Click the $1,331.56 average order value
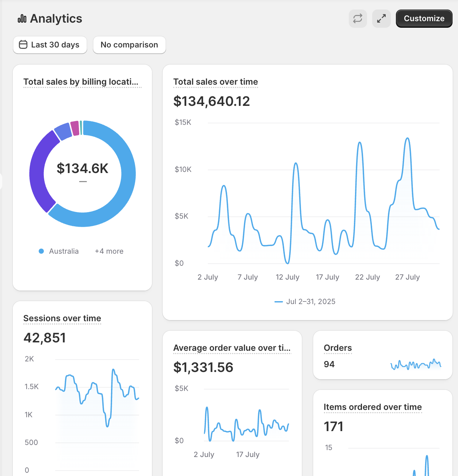This screenshot has width=458, height=476. click(x=203, y=367)
